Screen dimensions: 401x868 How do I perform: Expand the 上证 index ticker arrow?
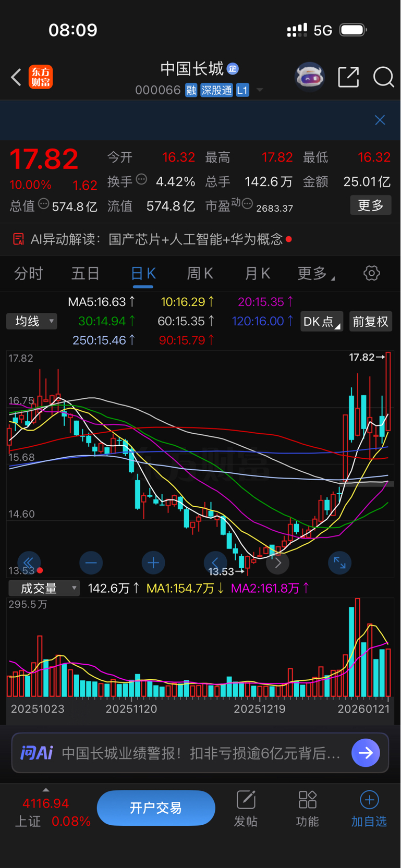coord(46,790)
